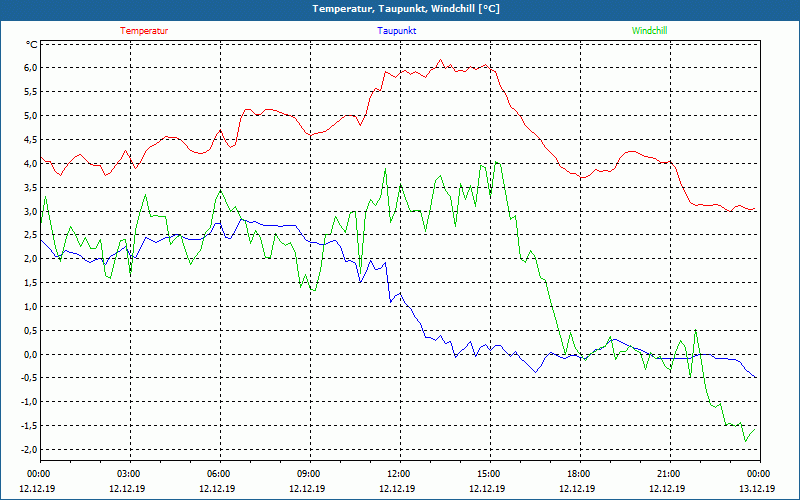
Task: Click the positive '2,0' y-axis value
Action: (x=31, y=259)
